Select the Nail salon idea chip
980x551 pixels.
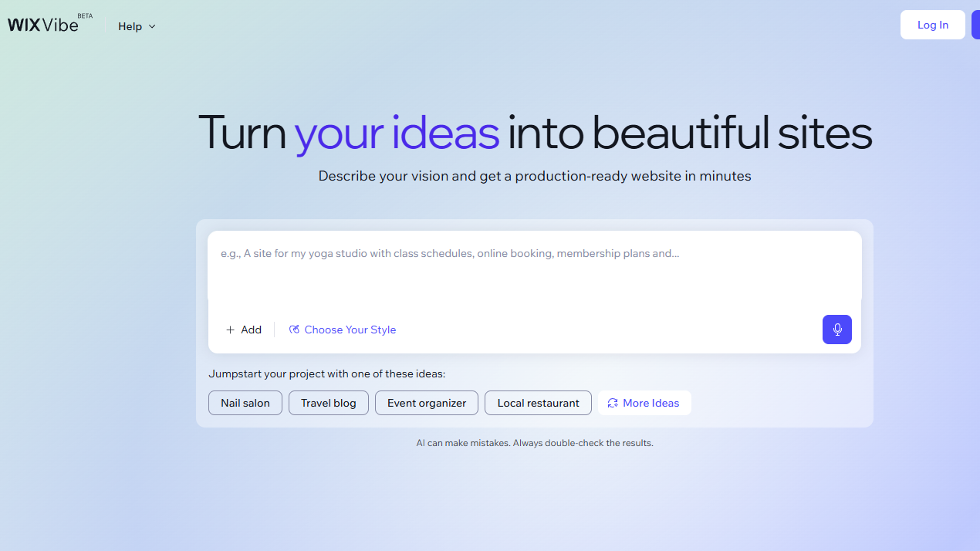point(245,403)
